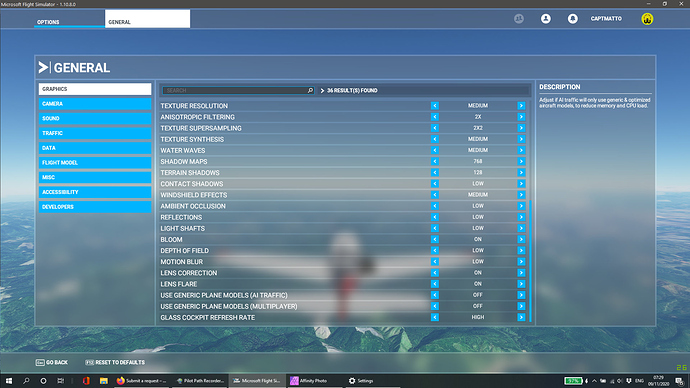Open the notifications icon left of CAPTMATTO
Viewport: 690px width, 388px height.
click(573, 18)
